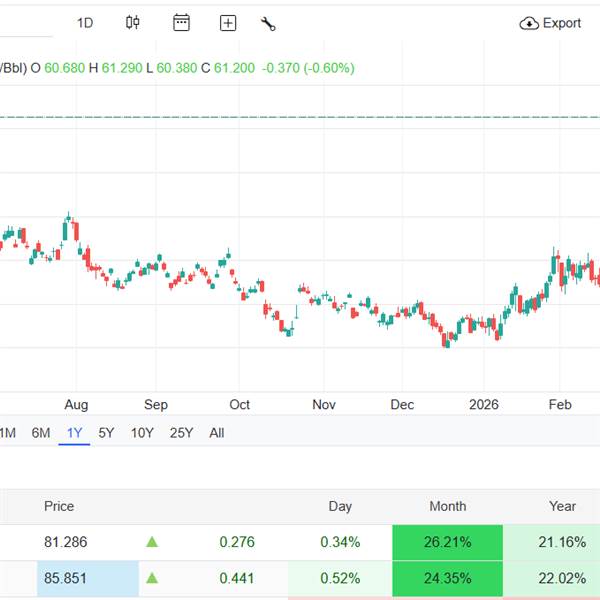
Task: Change chart type with candlestick icon
Action: click(133, 23)
